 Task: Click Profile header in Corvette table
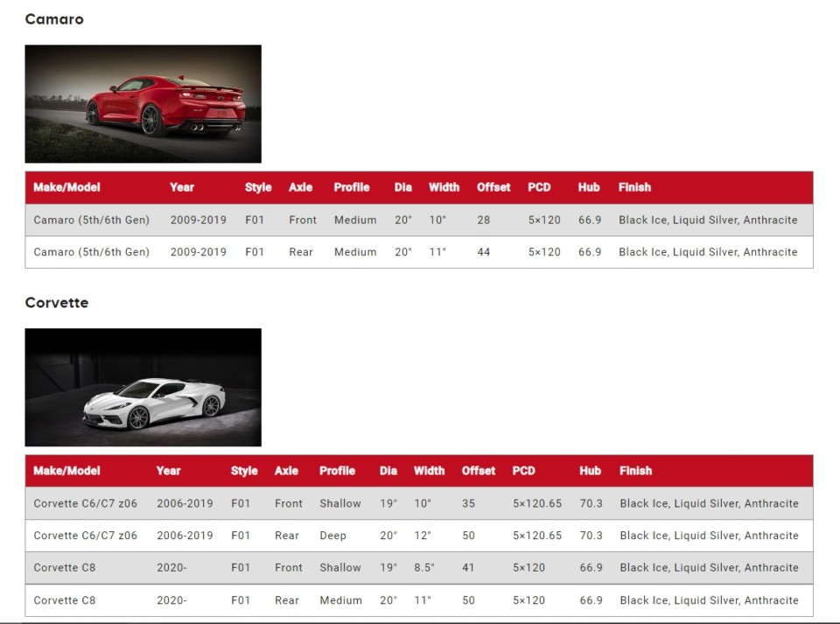[338, 471]
